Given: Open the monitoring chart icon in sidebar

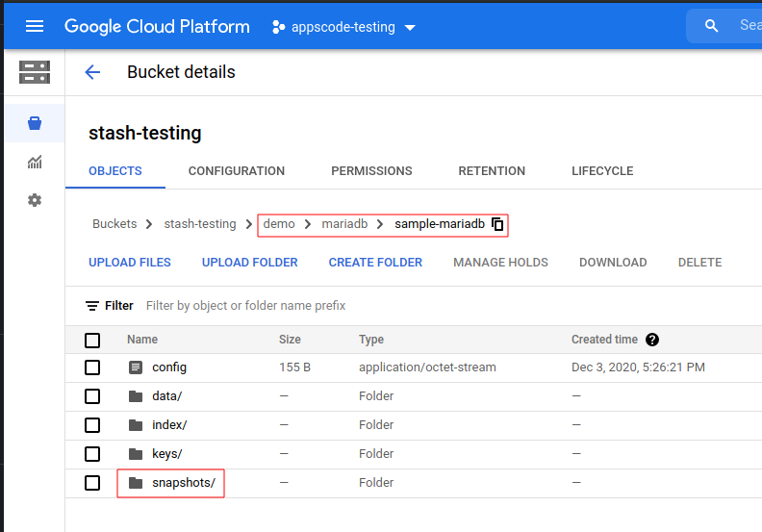Looking at the screenshot, I should [x=35, y=162].
